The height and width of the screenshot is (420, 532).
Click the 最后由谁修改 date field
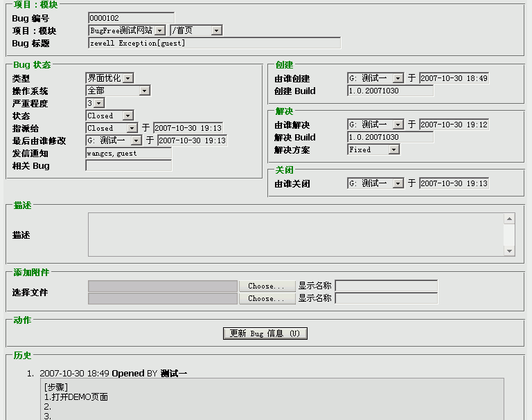(x=192, y=140)
